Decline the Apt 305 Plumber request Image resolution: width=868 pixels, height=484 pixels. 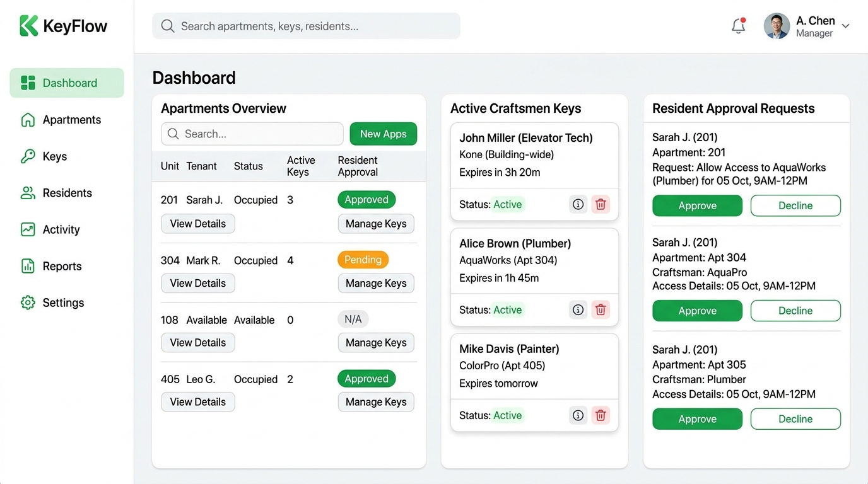(795, 419)
